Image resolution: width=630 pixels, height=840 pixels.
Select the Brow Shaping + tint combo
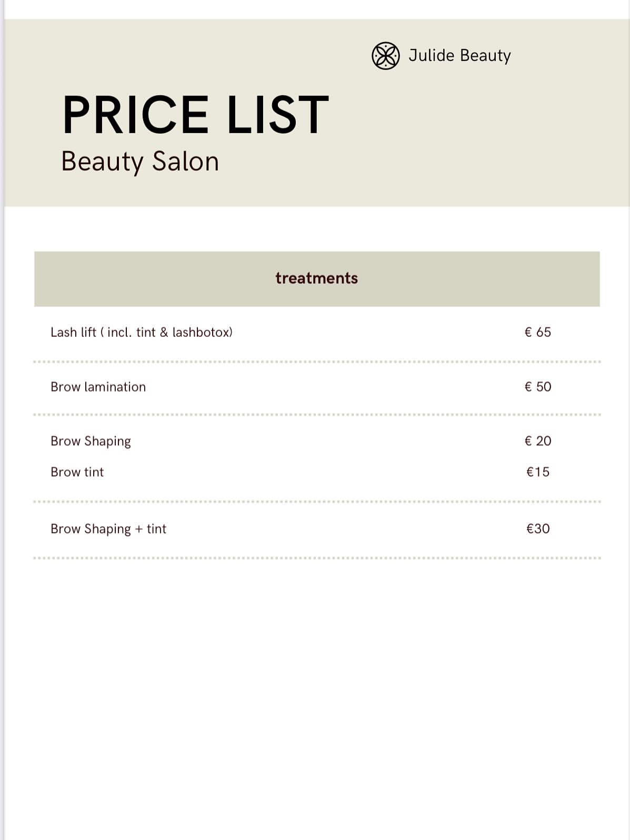[x=108, y=529]
